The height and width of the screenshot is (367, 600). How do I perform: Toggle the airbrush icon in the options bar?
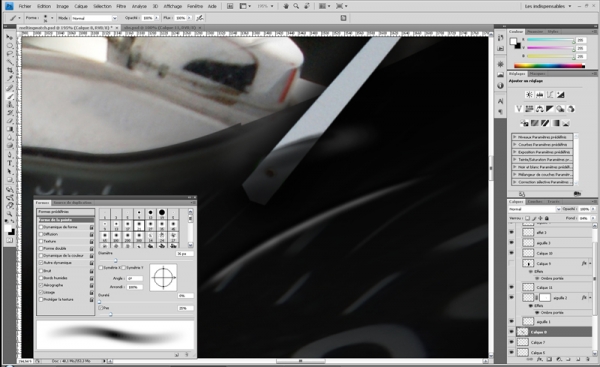point(199,18)
